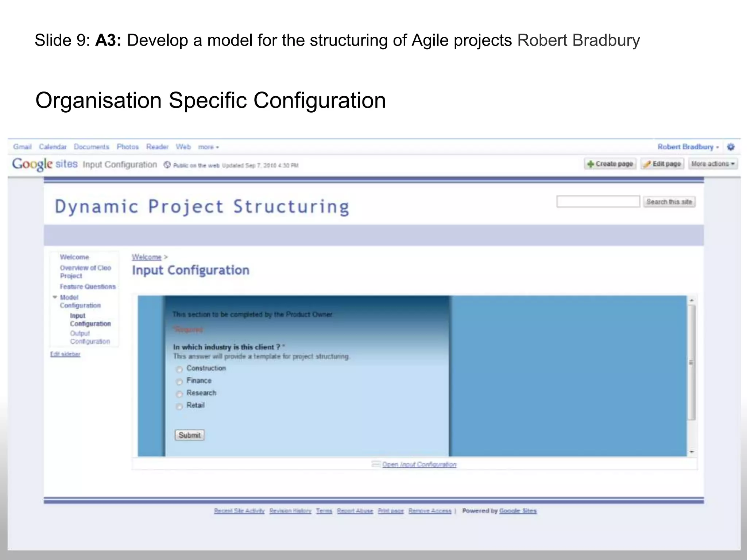Click the Edit page button
This screenshot has height=560, width=747.
pos(662,164)
